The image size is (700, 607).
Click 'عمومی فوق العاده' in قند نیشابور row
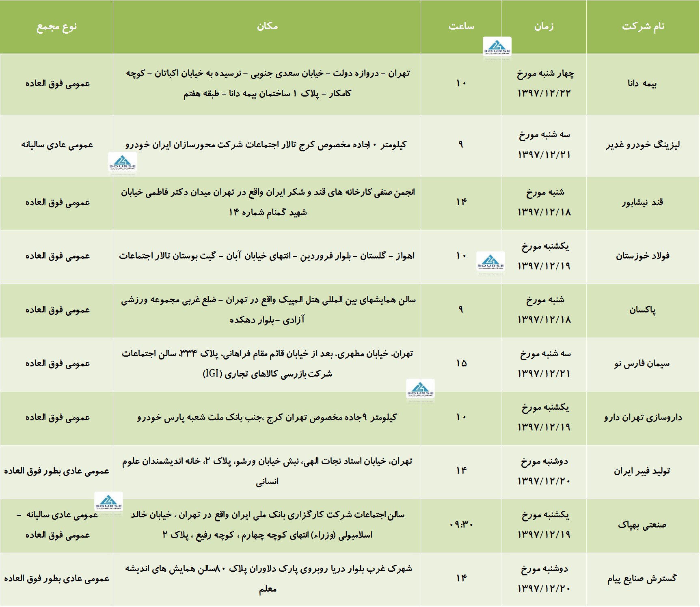[57, 202]
